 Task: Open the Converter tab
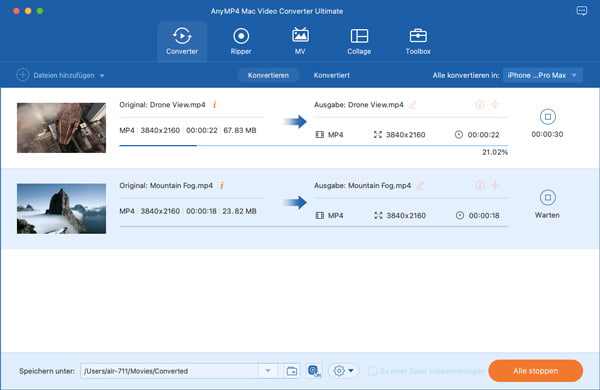pos(182,41)
